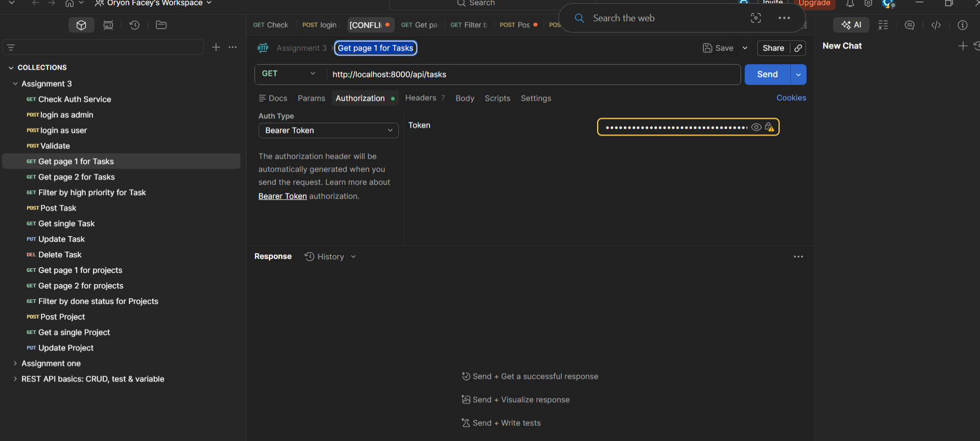Viewport: 980px width, 441px height.
Task: Open the code snippet icon in the right sidebar
Action: [x=936, y=25]
